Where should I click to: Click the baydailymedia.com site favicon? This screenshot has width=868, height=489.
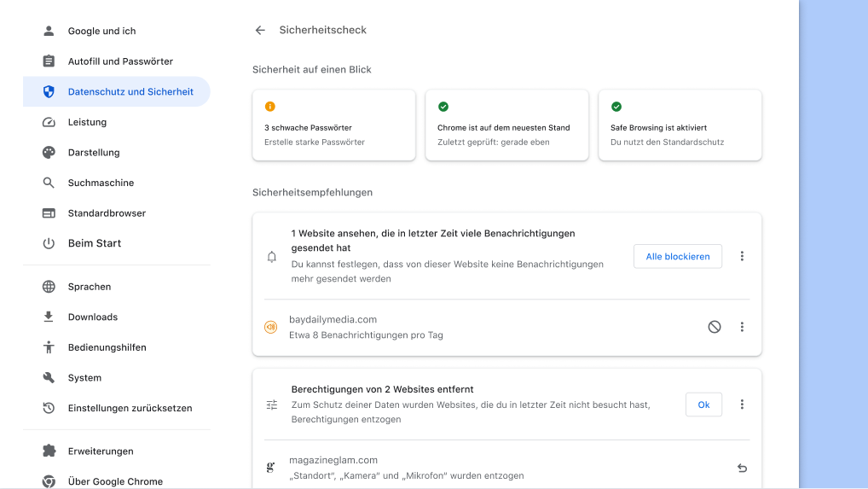(270, 328)
